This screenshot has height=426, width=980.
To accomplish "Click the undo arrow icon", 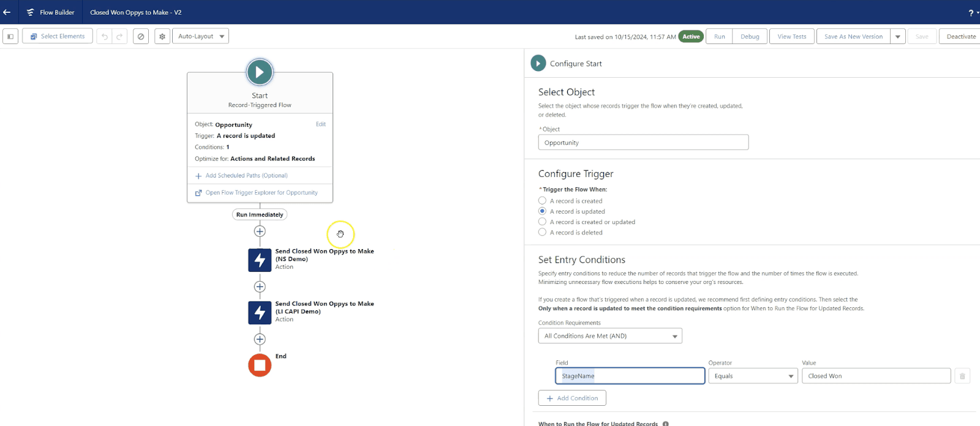I will pyautogui.click(x=105, y=36).
